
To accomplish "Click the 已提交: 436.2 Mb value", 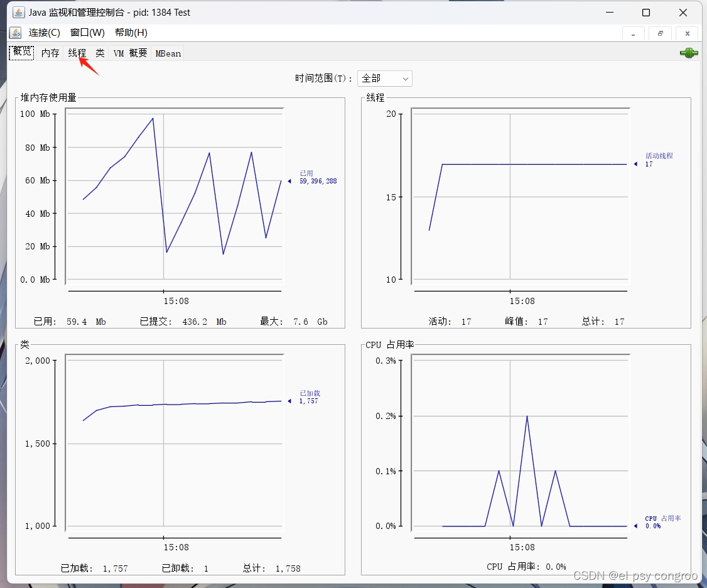I will point(183,322).
